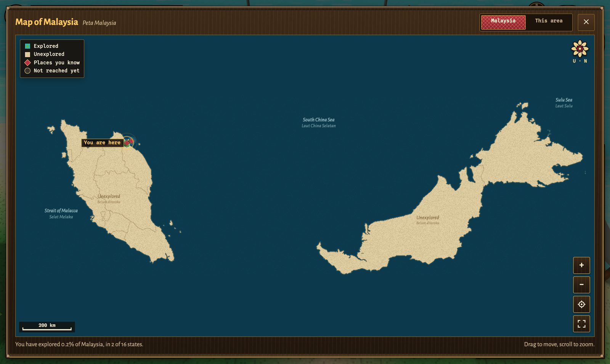Toggle fullscreen map view
This screenshot has height=364, width=610.
pyautogui.click(x=581, y=324)
